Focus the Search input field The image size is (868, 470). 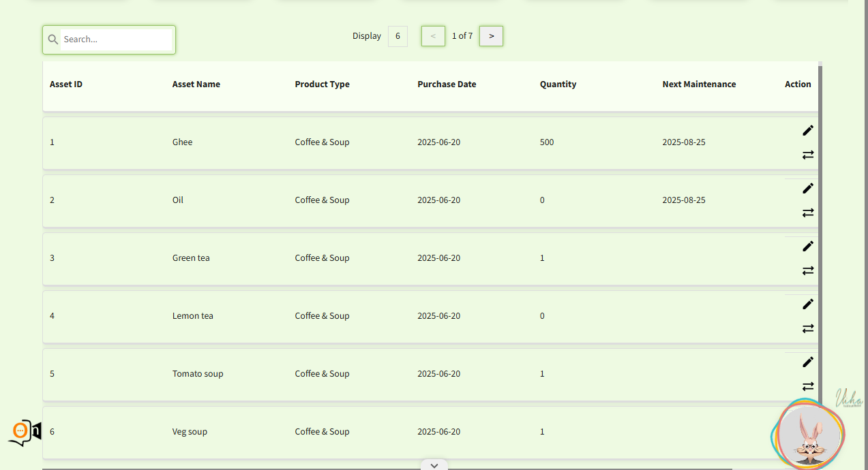pyautogui.click(x=116, y=40)
